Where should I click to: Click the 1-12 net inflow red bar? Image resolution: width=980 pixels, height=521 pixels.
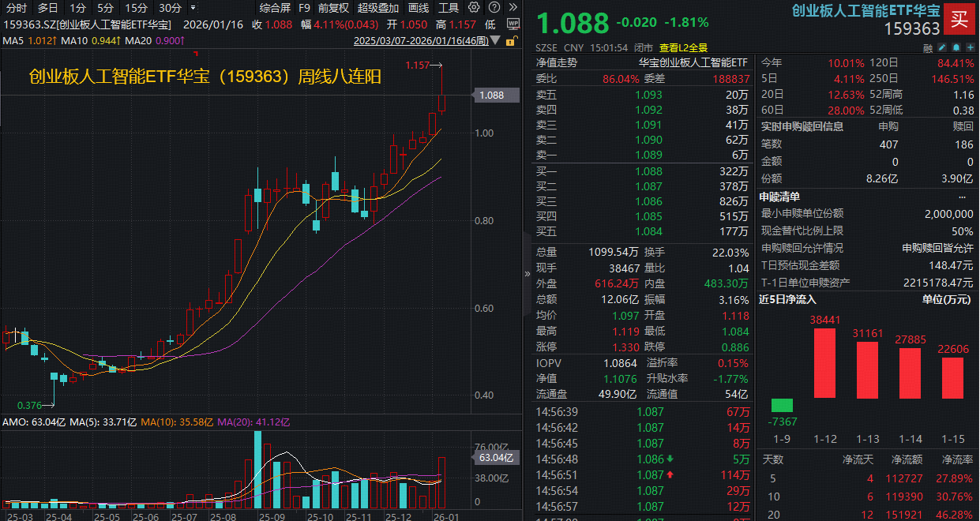824,363
